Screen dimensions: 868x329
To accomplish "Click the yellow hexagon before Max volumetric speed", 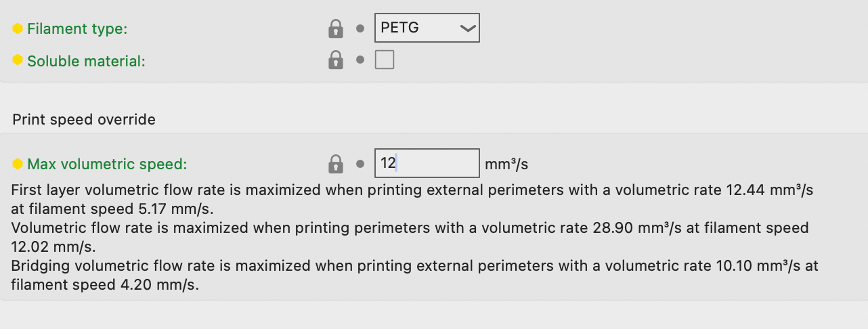I will pos(18,164).
